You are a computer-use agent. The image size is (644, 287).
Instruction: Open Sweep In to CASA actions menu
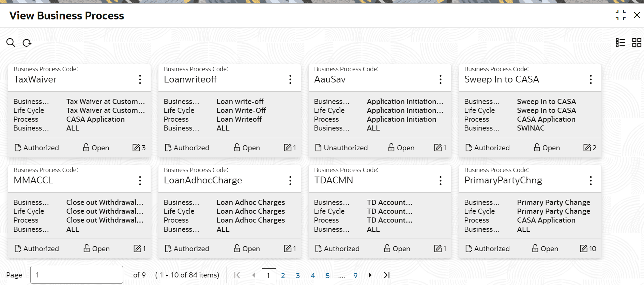click(x=591, y=79)
